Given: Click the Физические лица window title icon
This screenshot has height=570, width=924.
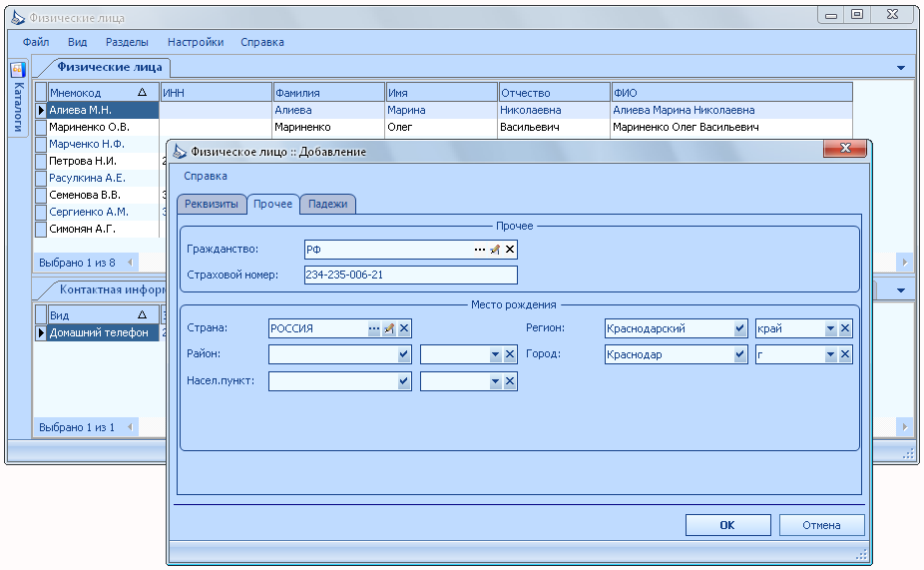Looking at the screenshot, I should 18,17.
